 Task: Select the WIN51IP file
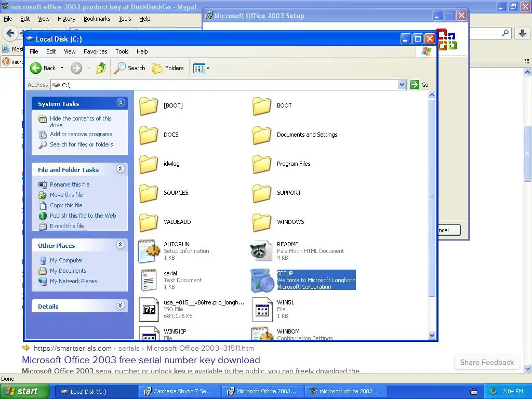pos(149,333)
